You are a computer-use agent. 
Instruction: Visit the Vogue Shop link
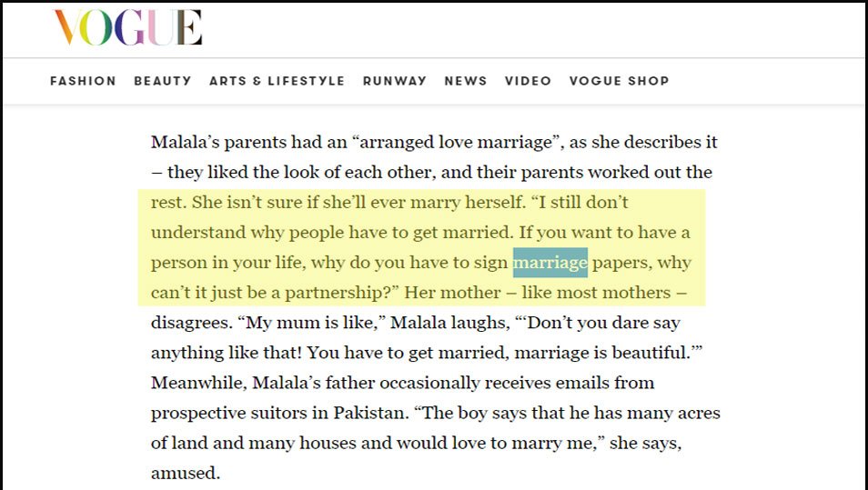tap(619, 81)
